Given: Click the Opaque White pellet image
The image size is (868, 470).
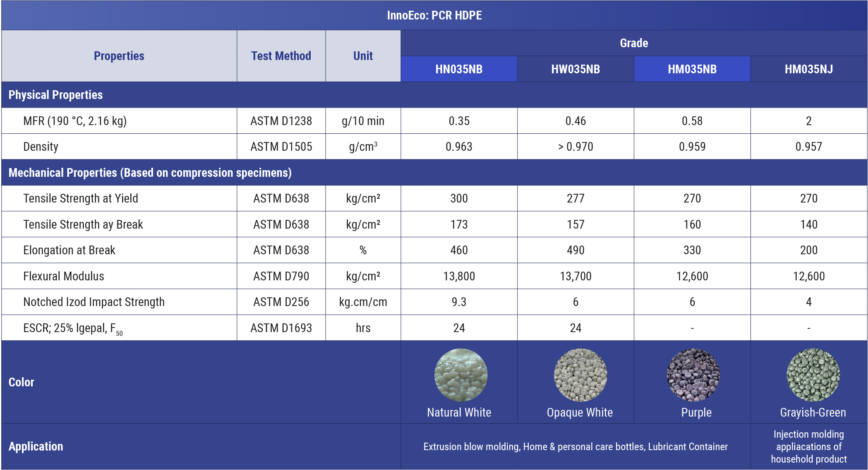Looking at the screenshot, I should (x=580, y=375).
